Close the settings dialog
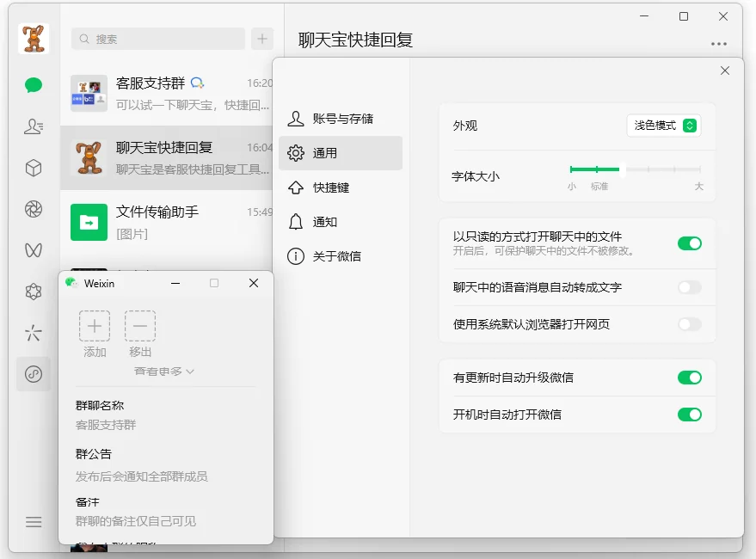The height and width of the screenshot is (559, 756). (x=725, y=71)
